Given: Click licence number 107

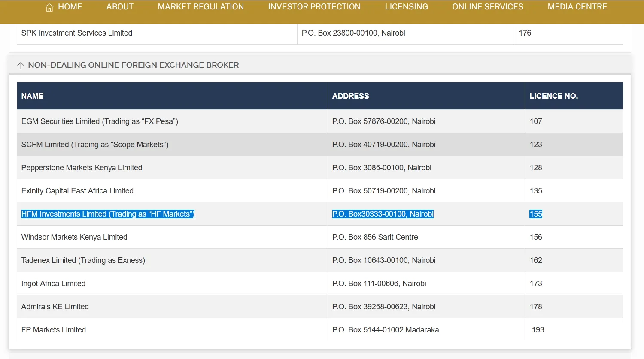Looking at the screenshot, I should (536, 121).
